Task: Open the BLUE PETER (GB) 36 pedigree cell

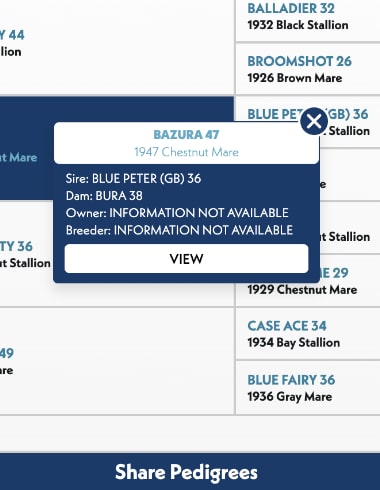Action: [x=308, y=122]
